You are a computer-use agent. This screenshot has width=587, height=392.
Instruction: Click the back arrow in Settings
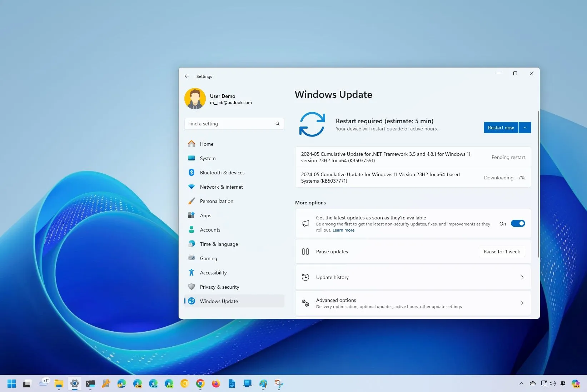point(187,76)
